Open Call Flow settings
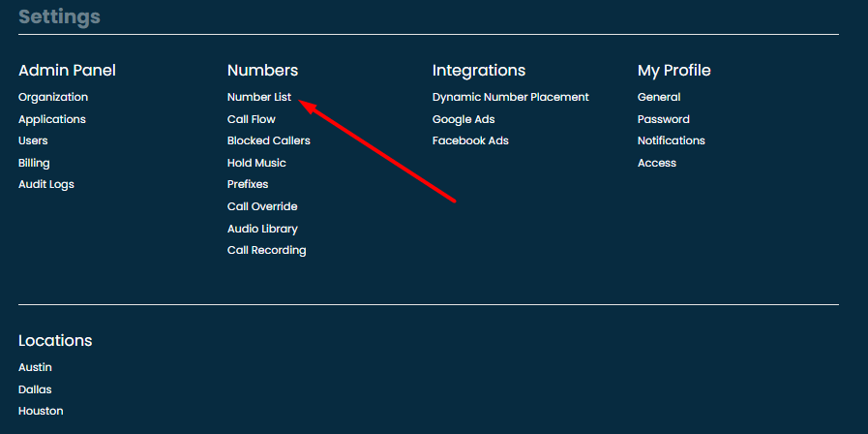Image resolution: width=868 pixels, height=434 pixels. 252,119
